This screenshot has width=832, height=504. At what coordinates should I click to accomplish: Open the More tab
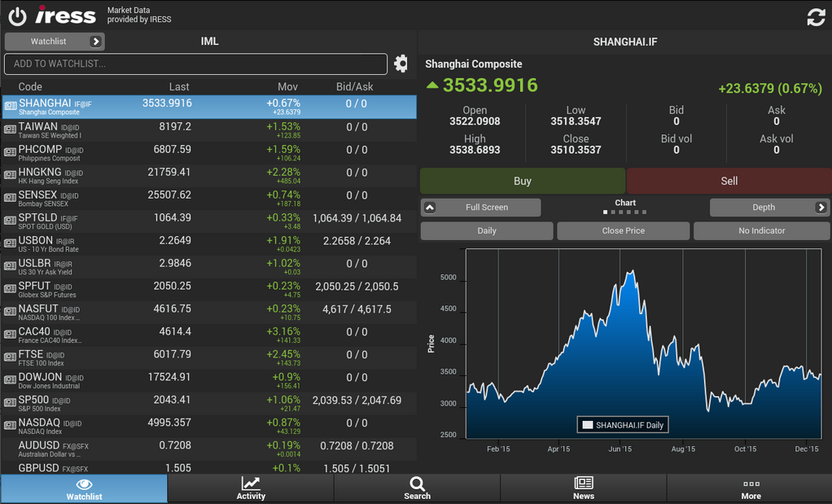coord(751,489)
